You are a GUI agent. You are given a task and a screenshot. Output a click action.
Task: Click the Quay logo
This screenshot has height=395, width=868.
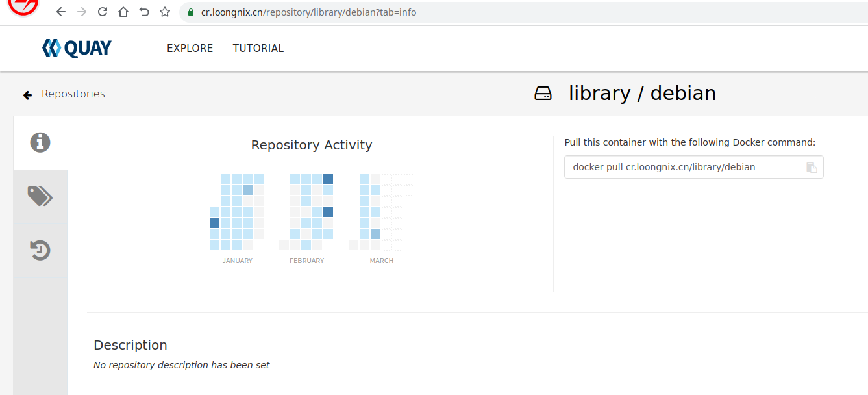[x=77, y=48]
